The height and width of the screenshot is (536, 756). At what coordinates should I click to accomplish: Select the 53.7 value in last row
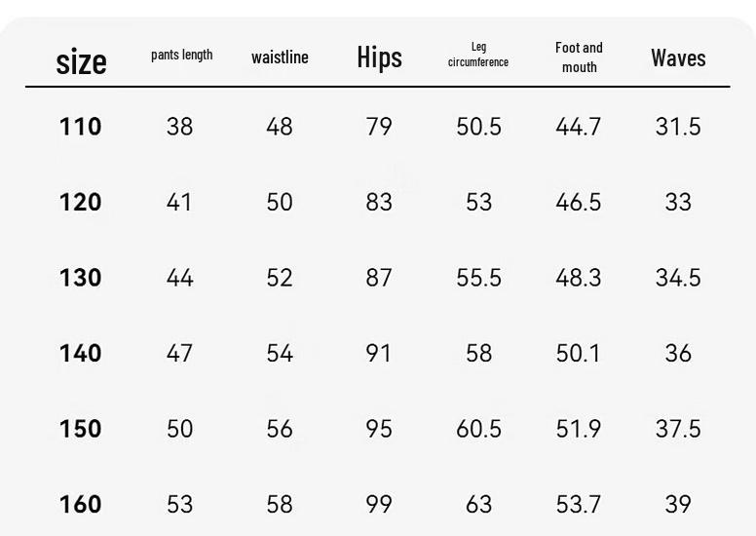(578, 504)
